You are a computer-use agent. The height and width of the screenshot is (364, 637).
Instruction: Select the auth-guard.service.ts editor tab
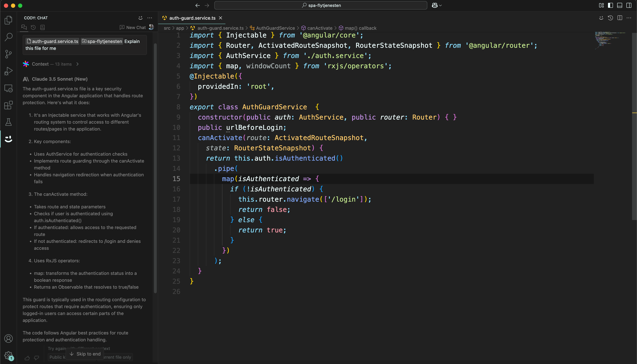pyautogui.click(x=192, y=18)
